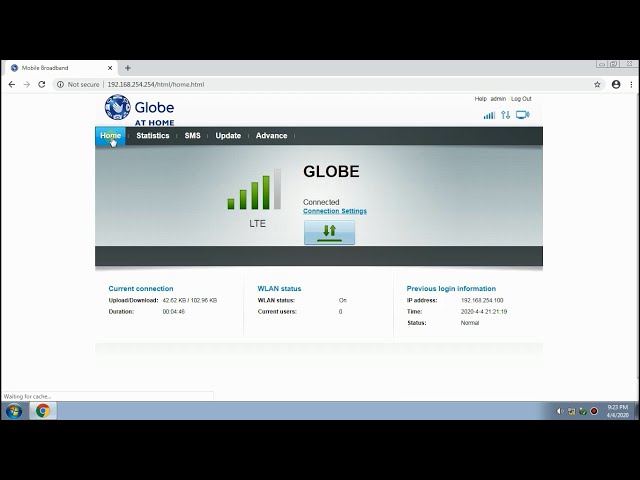Screen dimensions: 640x480
Task: Click the duration value 00:04:46
Action: [173, 311]
